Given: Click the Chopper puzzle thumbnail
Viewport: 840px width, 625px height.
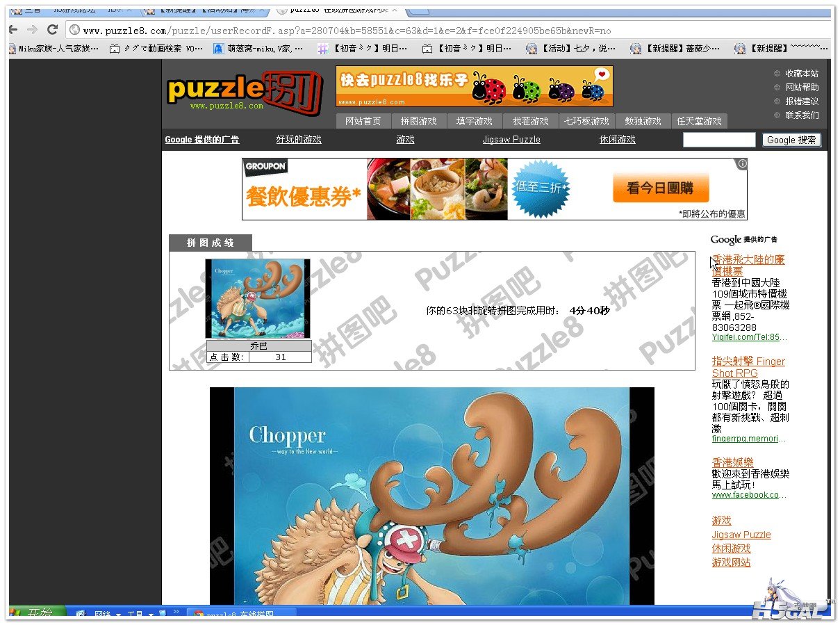Looking at the screenshot, I should (258, 298).
